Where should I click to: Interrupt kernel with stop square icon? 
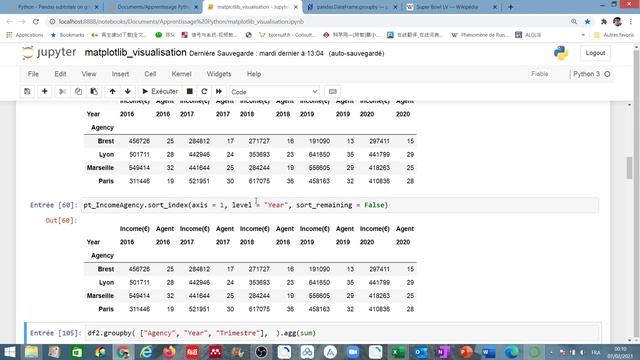click(x=190, y=91)
